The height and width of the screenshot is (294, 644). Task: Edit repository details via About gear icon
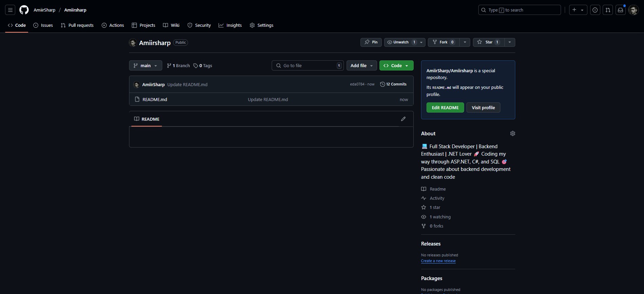tap(513, 134)
